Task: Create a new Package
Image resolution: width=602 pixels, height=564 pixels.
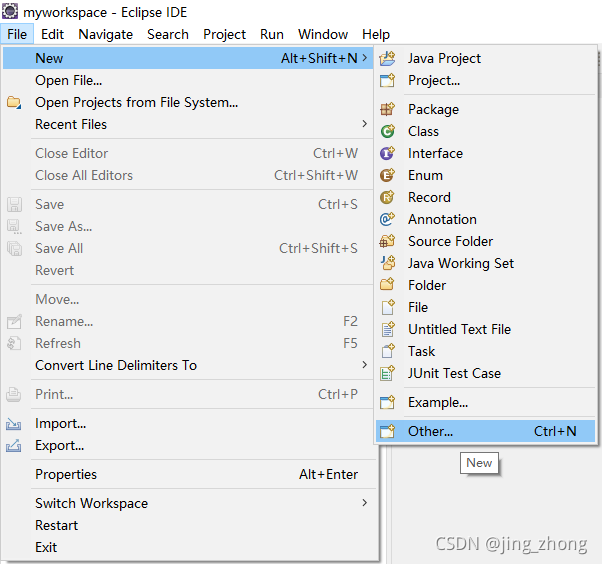Action: tap(485, 109)
